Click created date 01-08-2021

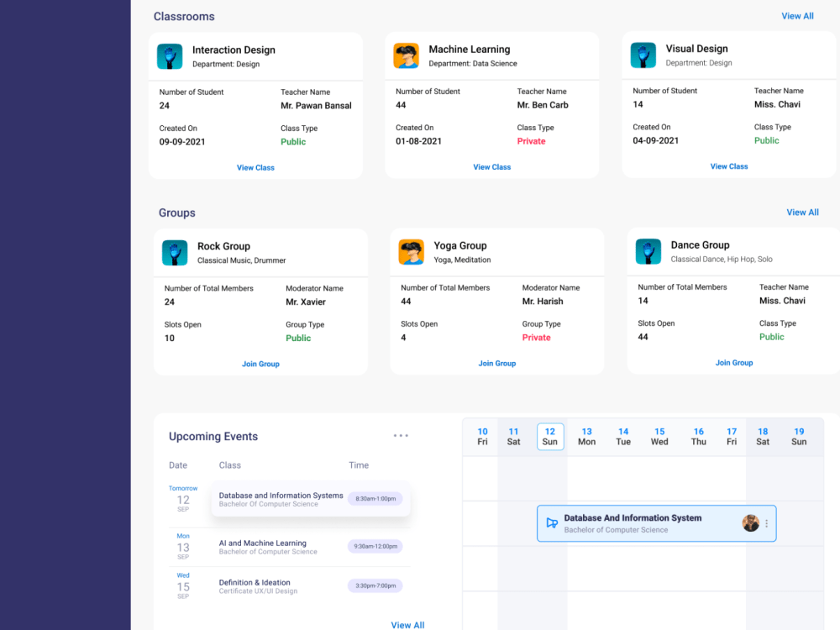pyautogui.click(x=418, y=141)
